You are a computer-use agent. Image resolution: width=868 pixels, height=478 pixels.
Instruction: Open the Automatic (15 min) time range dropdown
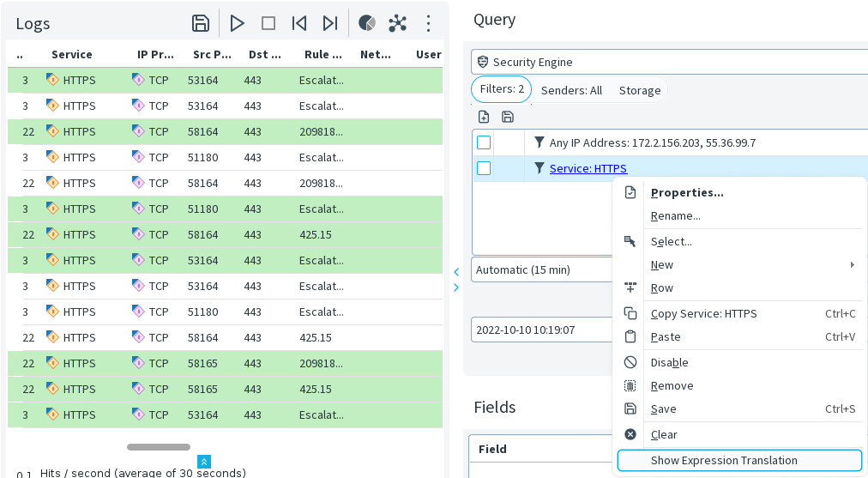(540, 269)
